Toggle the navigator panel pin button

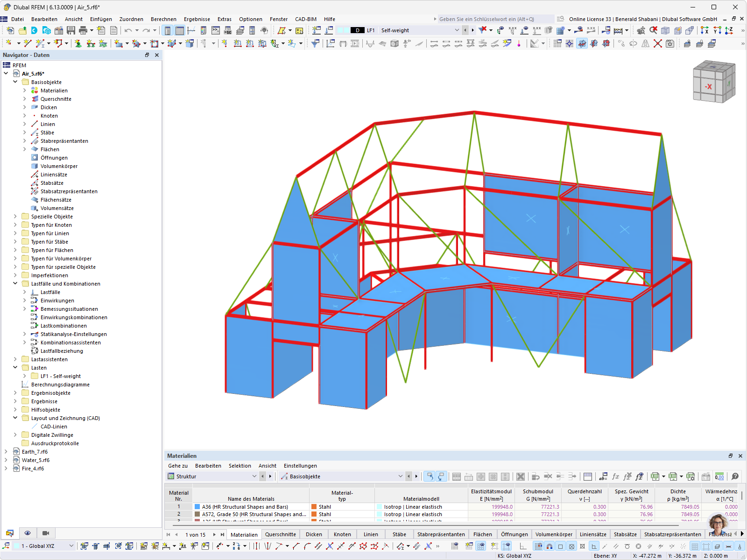point(147,55)
